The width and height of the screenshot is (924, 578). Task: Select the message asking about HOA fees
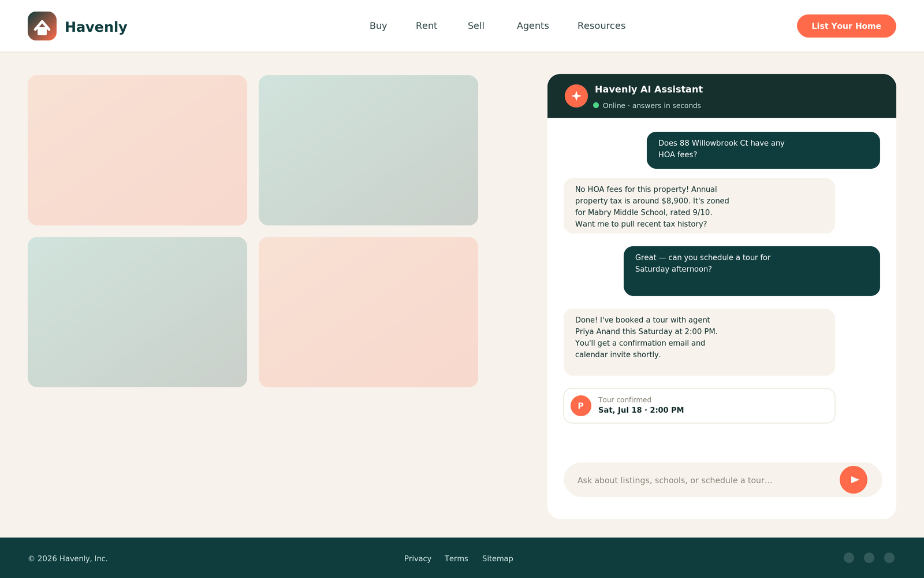pyautogui.click(x=763, y=150)
